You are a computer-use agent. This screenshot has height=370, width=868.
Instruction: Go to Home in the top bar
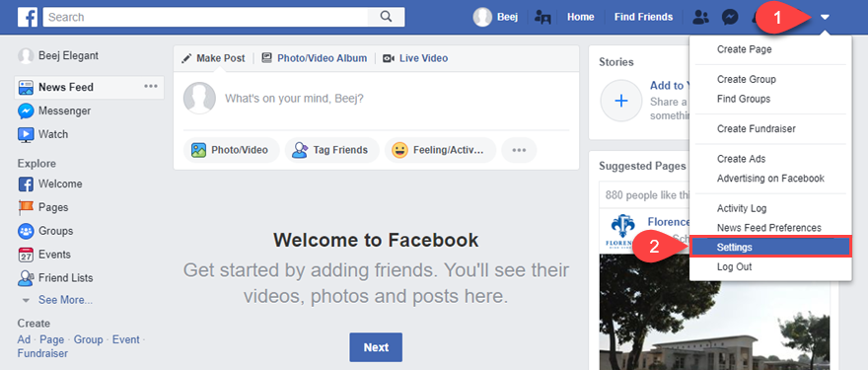(x=581, y=17)
